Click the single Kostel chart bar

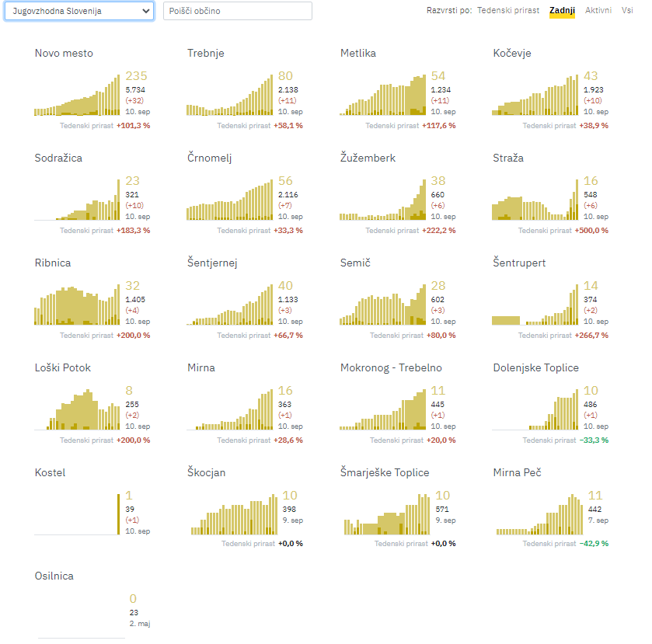[118, 514]
